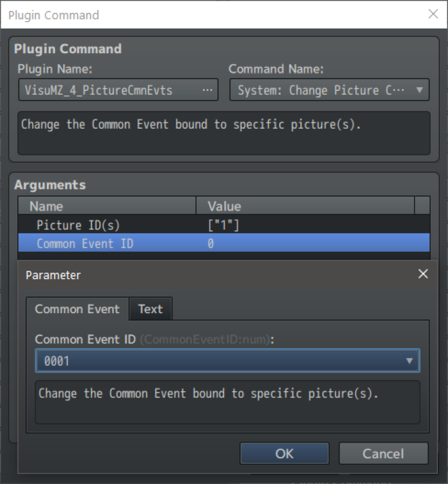Click the Parameter dialog description box
The width and height of the screenshot is (448, 484).
pos(227,402)
